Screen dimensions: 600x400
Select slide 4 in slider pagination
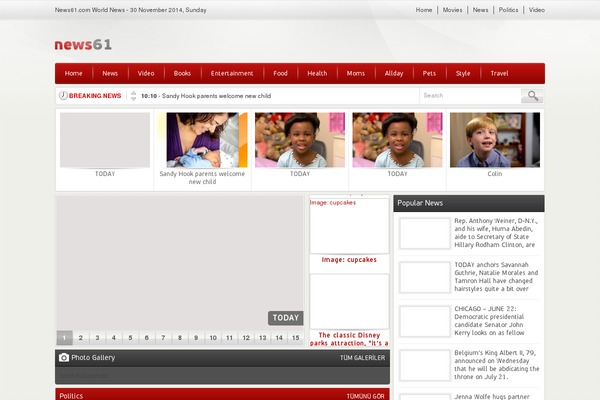coord(114,338)
